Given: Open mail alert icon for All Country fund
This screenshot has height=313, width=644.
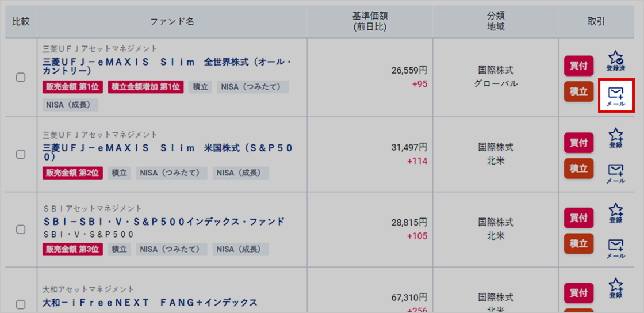Looking at the screenshot, I should [616, 96].
